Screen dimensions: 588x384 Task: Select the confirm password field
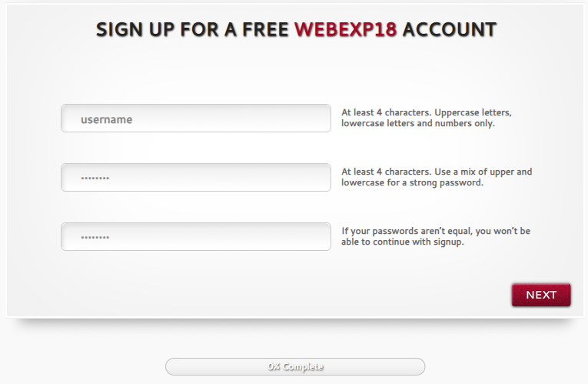pos(196,237)
